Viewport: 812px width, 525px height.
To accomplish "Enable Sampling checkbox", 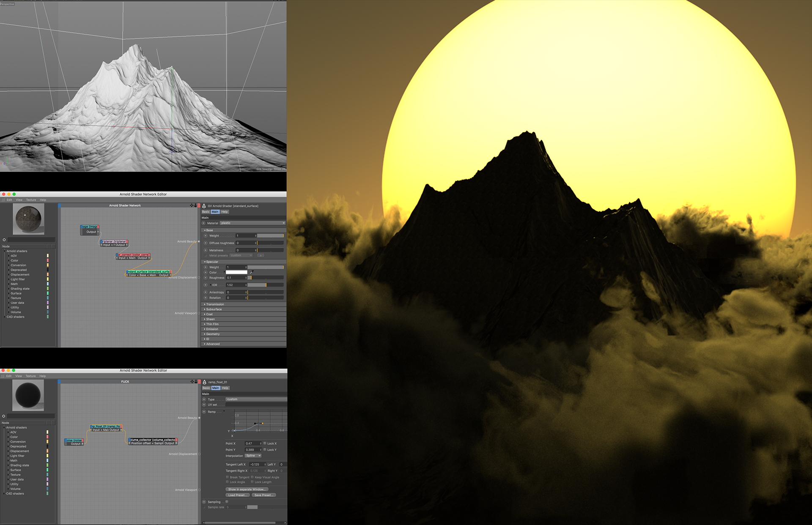I will 227,502.
